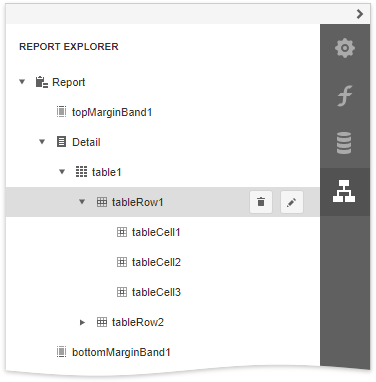Open the Properties gear tab
This screenshot has height=382, width=376.
pos(345,48)
